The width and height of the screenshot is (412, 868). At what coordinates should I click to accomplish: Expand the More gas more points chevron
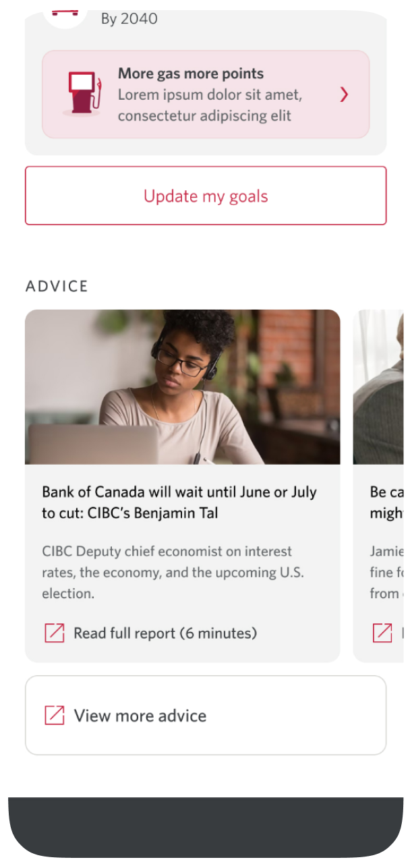click(344, 94)
